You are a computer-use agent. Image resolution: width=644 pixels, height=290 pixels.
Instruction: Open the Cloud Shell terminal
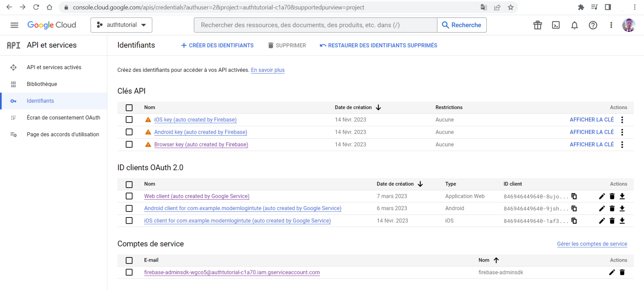[556, 25]
